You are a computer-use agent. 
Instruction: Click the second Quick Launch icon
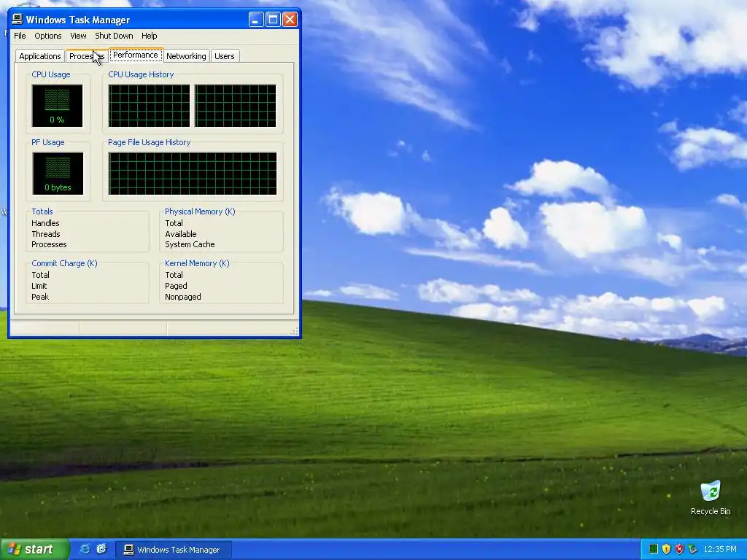pyautogui.click(x=102, y=549)
